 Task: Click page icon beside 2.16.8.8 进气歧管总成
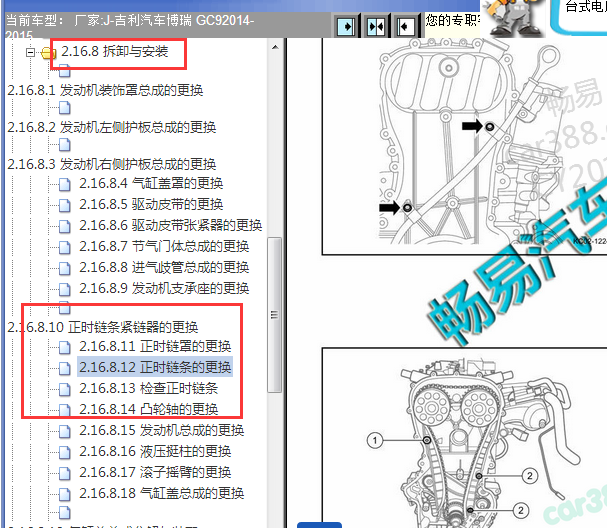click(65, 268)
